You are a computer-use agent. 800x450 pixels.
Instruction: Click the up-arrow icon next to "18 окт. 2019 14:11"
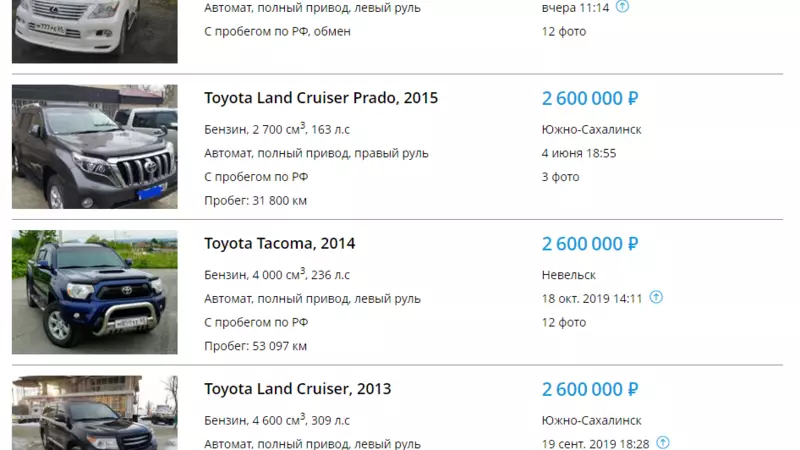pos(656,297)
